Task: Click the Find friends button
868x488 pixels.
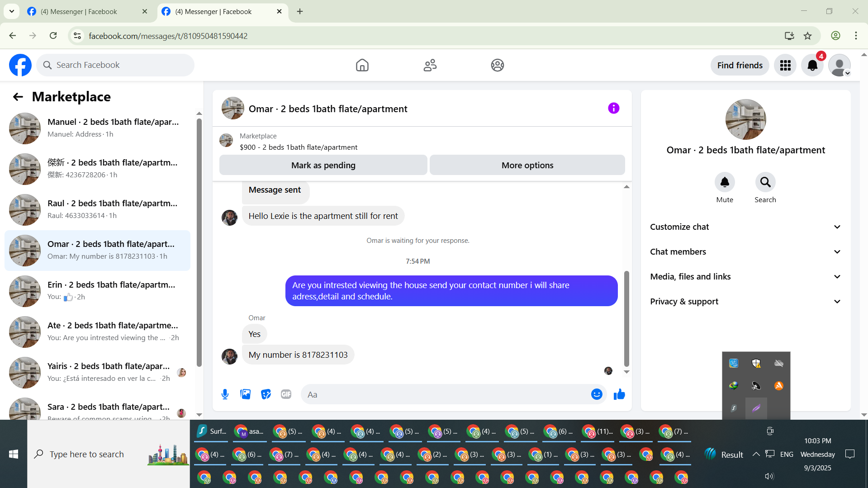Action: click(x=740, y=65)
